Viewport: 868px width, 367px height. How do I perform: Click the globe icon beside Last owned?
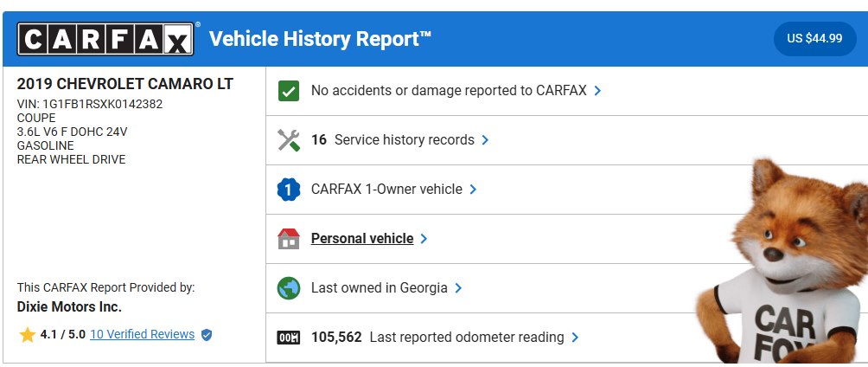pyautogui.click(x=289, y=288)
